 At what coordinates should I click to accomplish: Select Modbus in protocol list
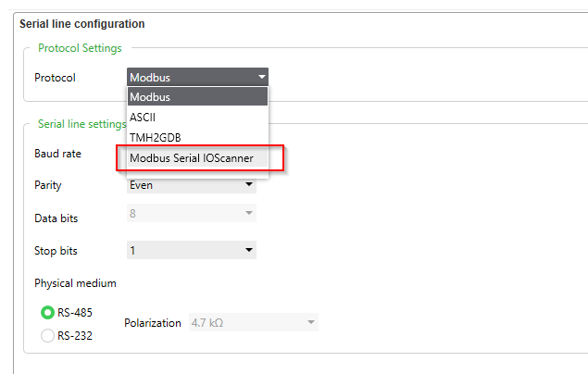coord(197,96)
